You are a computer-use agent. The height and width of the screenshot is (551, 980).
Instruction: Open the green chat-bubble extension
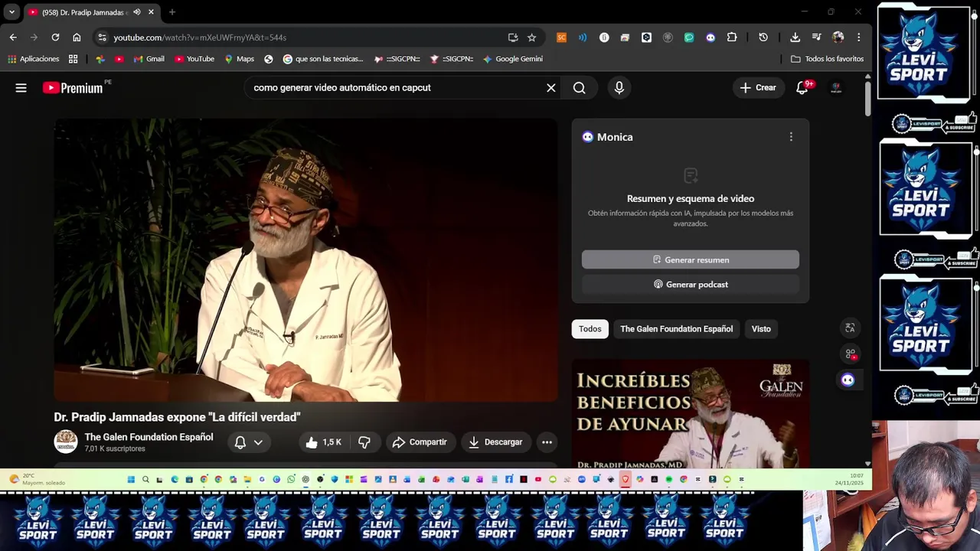tap(689, 37)
